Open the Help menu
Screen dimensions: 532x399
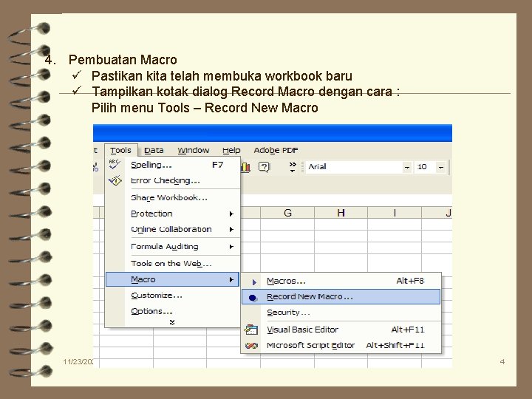click(231, 150)
